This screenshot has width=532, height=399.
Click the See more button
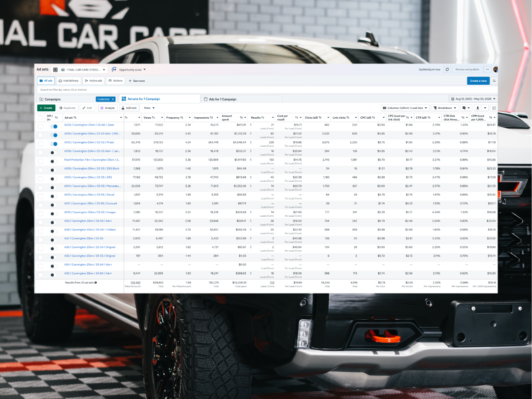pyautogui.click(x=137, y=81)
